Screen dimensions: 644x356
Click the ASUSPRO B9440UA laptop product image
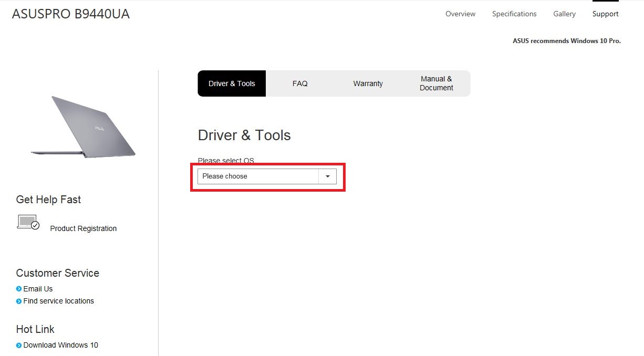click(x=83, y=127)
